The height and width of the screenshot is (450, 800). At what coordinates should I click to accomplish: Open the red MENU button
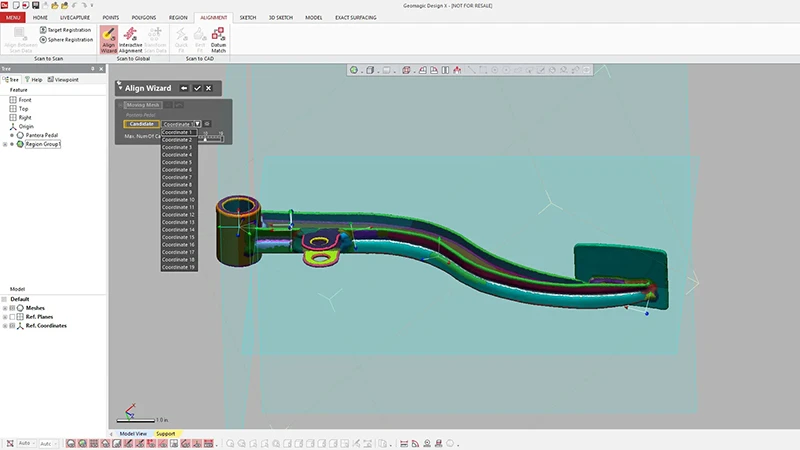pos(14,18)
